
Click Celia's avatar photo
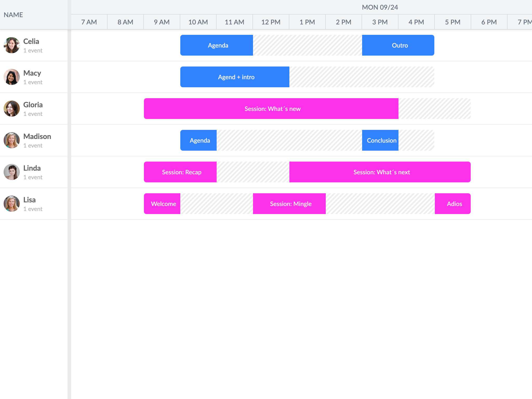pyautogui.click(x=12, y=45)
